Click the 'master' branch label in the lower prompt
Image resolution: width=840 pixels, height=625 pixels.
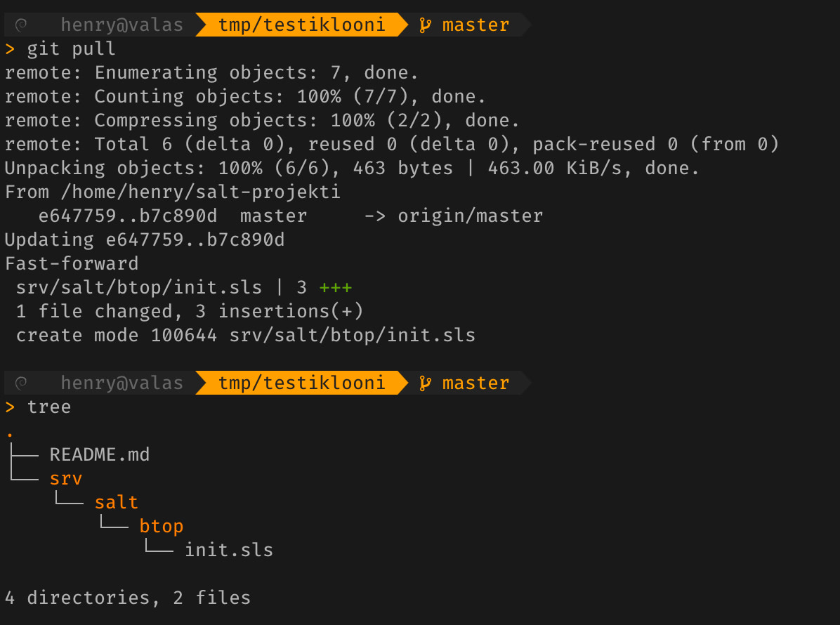click(x=475, y=383)
